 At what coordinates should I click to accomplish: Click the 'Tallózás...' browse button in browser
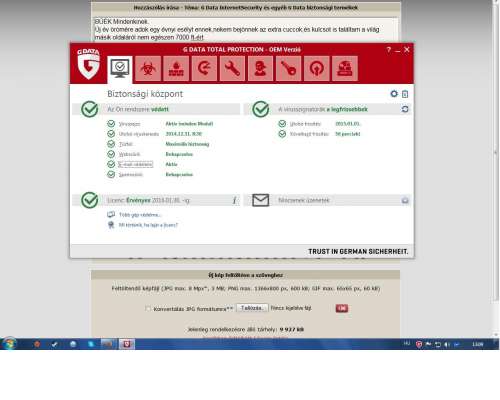point(252,308)
